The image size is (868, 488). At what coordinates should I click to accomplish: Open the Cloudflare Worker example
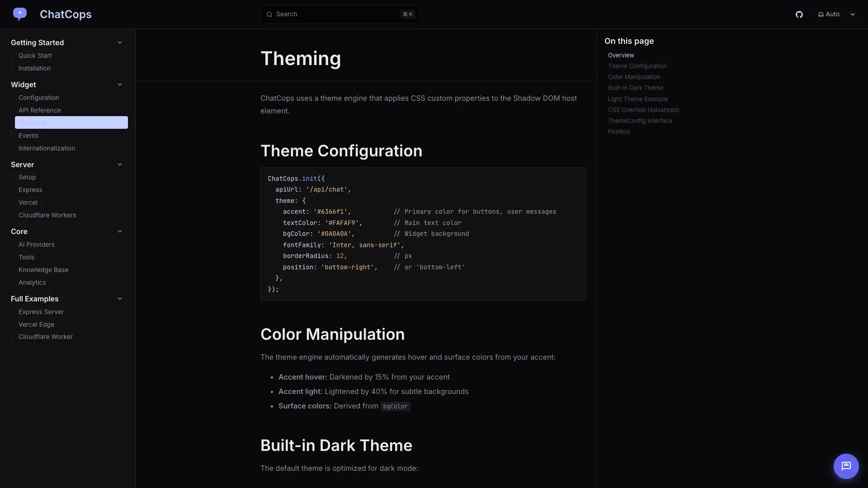click(46, 337)
